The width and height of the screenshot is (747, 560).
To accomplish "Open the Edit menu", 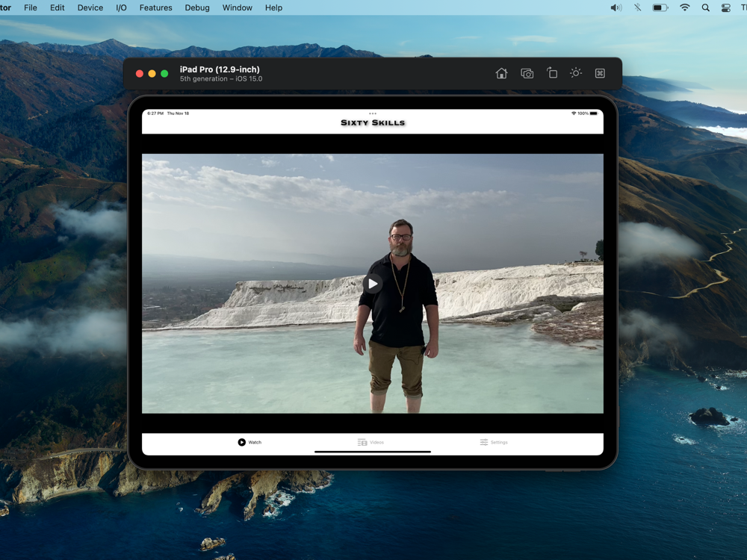I will (58, 7).
